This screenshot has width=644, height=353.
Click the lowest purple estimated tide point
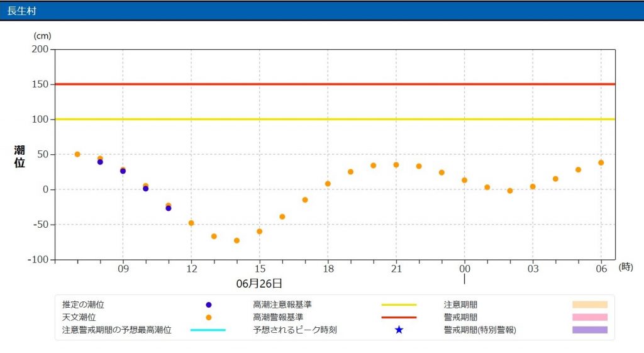pos(169,208)
